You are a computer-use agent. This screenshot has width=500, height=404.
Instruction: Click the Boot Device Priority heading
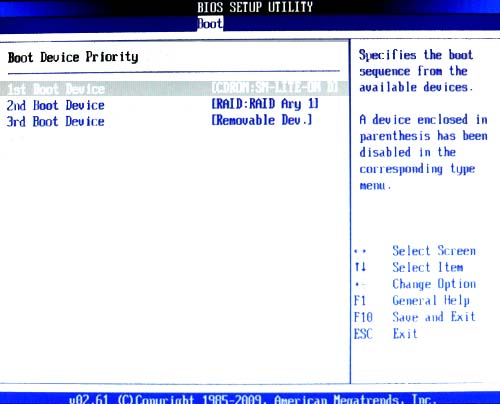click(x=73, y=57)
